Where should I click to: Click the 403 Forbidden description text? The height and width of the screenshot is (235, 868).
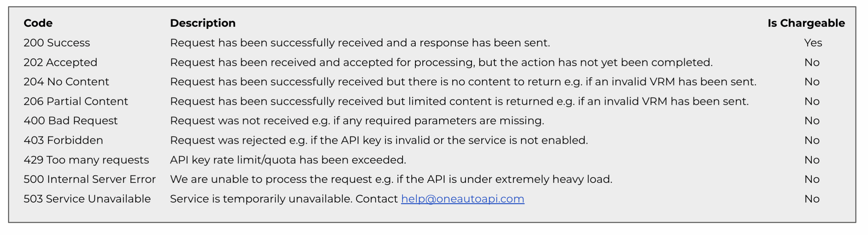coord(379,140)
